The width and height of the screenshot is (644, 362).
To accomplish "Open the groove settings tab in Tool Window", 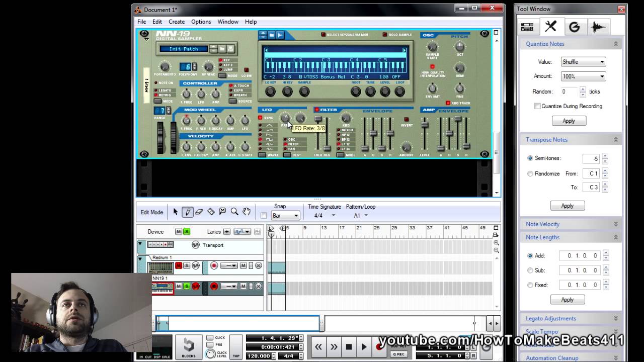I will click(574, 27).
